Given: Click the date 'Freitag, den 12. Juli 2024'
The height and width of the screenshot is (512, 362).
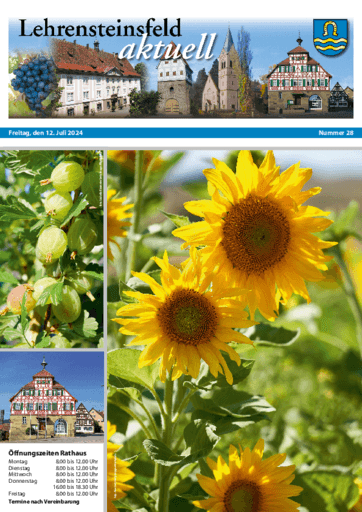Looking at the screenshot, I should click(x=46, y=133).
